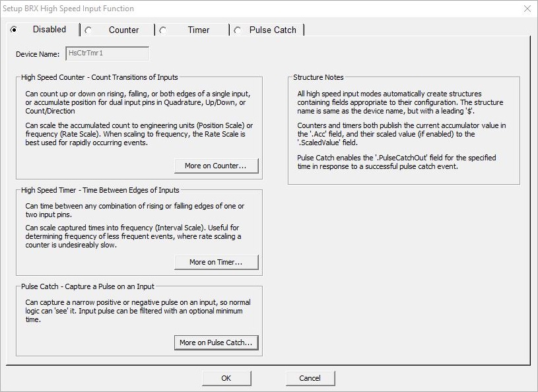Click the High Speed Counter section heading
538x392 pixels.
(x=99, y=77)
